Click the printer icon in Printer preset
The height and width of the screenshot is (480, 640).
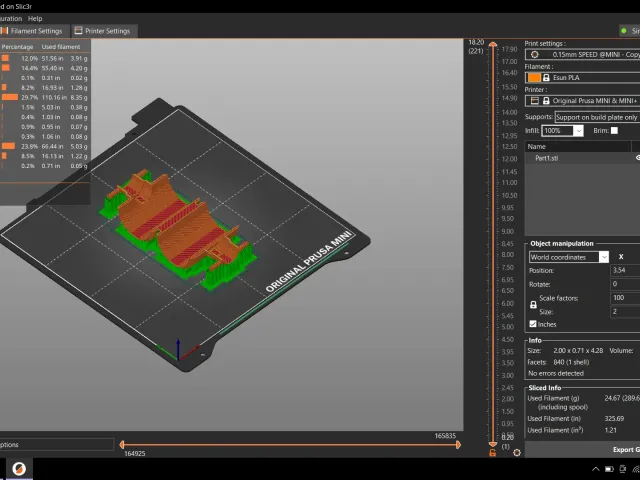click(535, 100)
